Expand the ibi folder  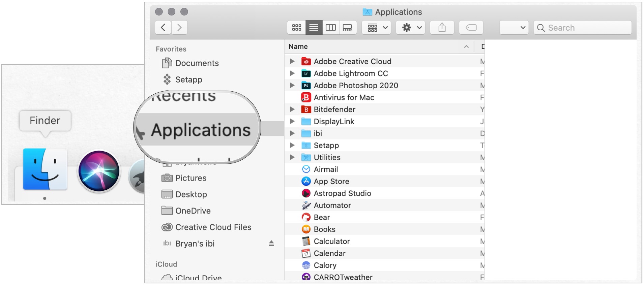coord(292,133)
